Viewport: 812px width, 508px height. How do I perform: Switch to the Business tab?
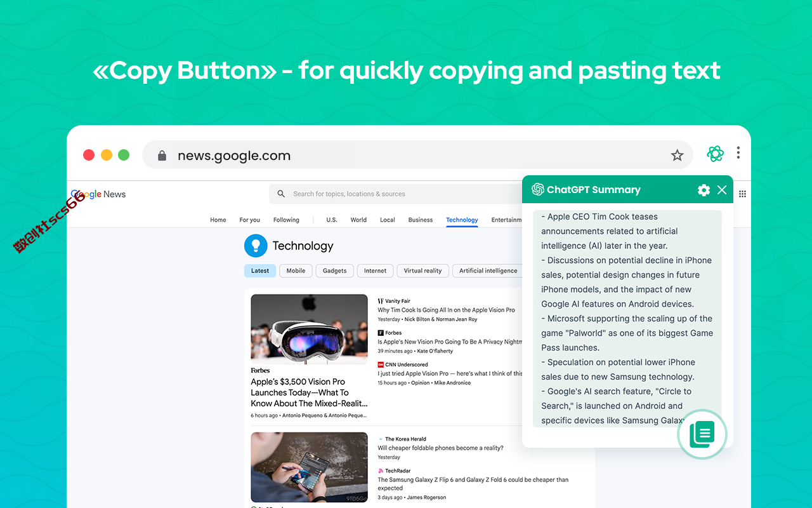[421, 220]
